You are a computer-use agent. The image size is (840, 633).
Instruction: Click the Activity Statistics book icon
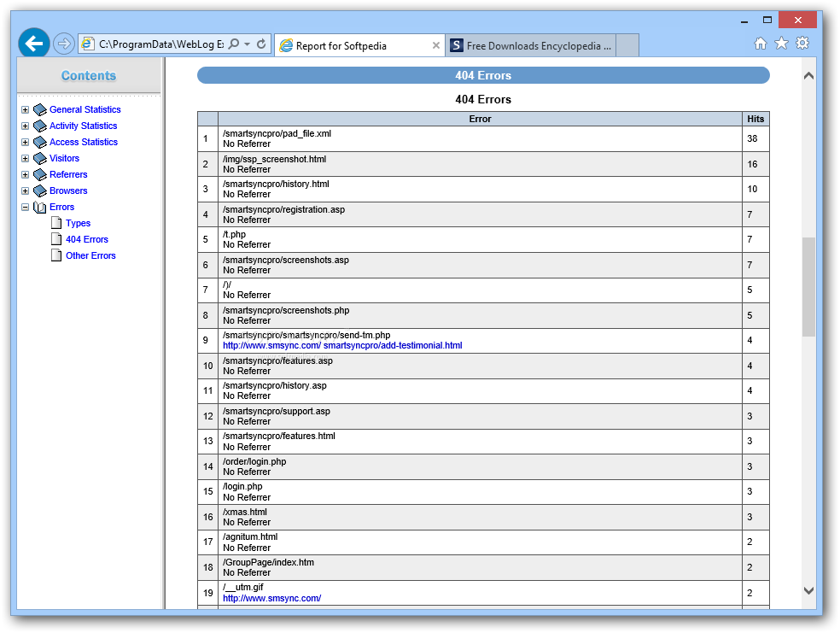(x=39, y=126)
